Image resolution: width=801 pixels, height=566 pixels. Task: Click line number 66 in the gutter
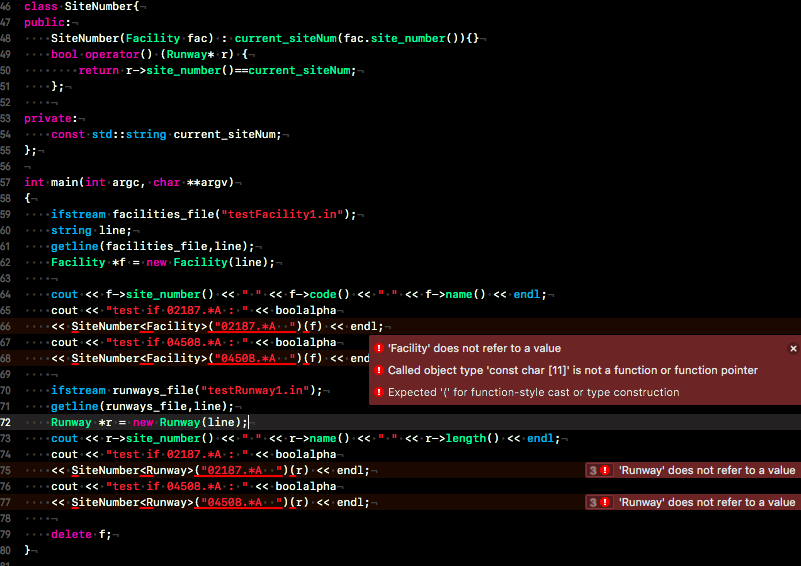click(6, 326)
